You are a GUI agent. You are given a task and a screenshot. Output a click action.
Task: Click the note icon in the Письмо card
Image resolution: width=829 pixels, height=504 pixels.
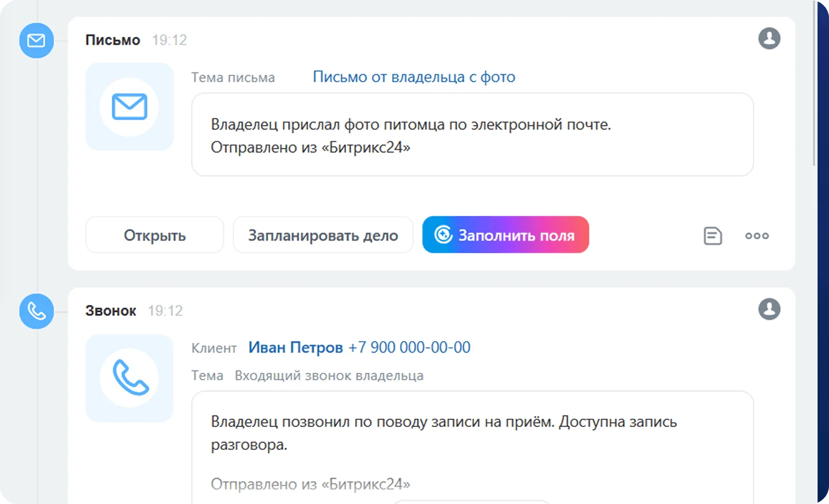(x=713, y=236)
